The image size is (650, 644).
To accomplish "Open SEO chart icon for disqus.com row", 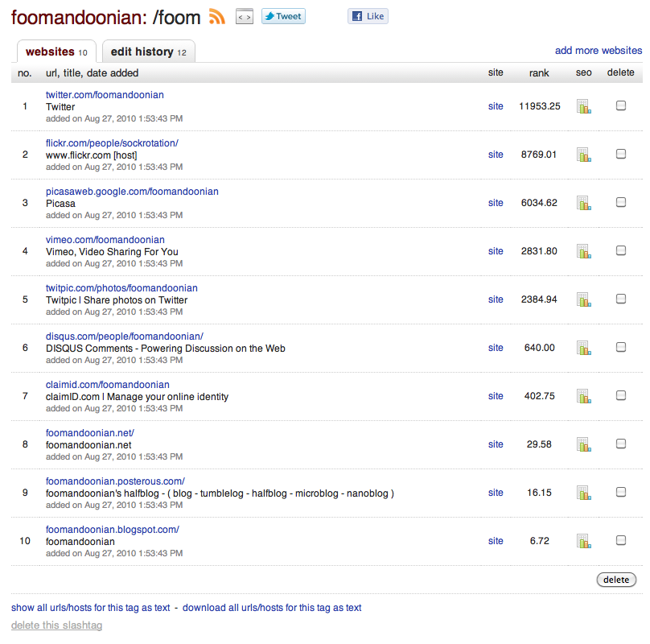I will pyautogui.click(x=584, y=348).
